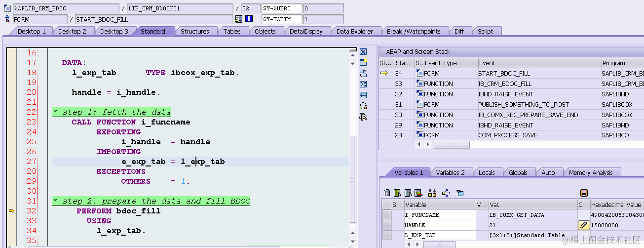Close the source code tool with the X icon
644x248 pixels.
click(x=363, y=52)
